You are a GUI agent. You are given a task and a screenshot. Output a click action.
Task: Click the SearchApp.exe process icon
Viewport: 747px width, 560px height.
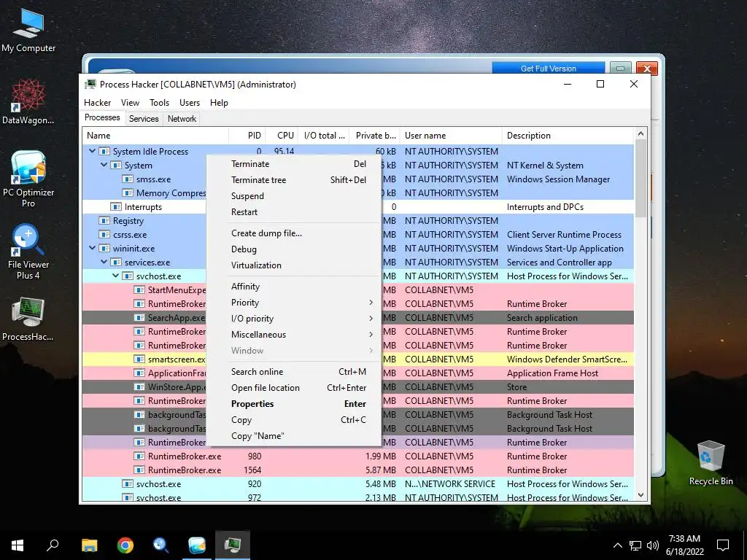click(139, 318)
